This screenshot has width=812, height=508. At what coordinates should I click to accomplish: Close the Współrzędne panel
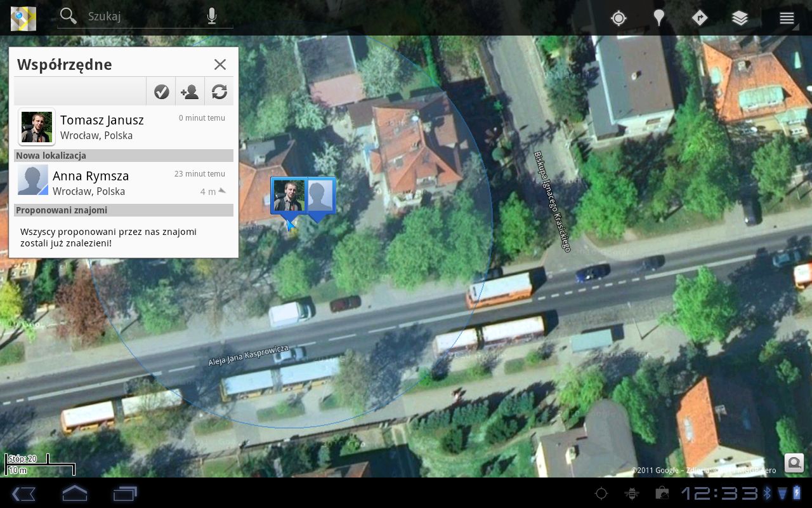[220, 64]
